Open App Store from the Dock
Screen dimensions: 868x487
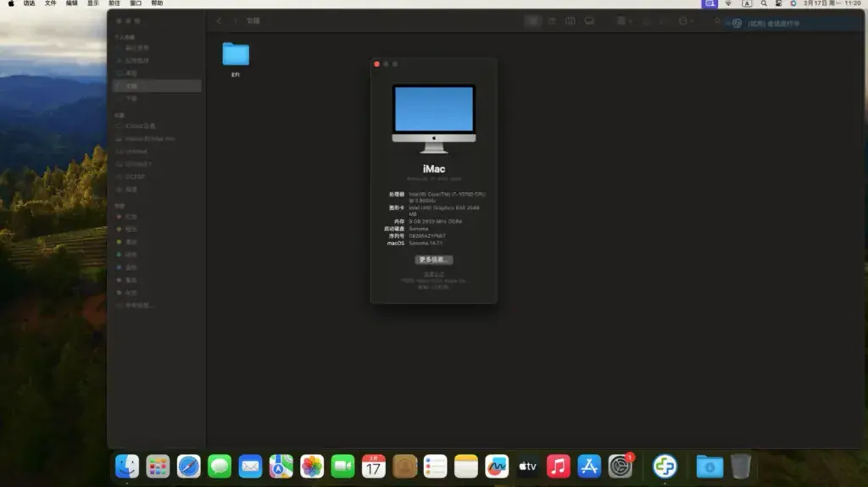click(589, 466)
